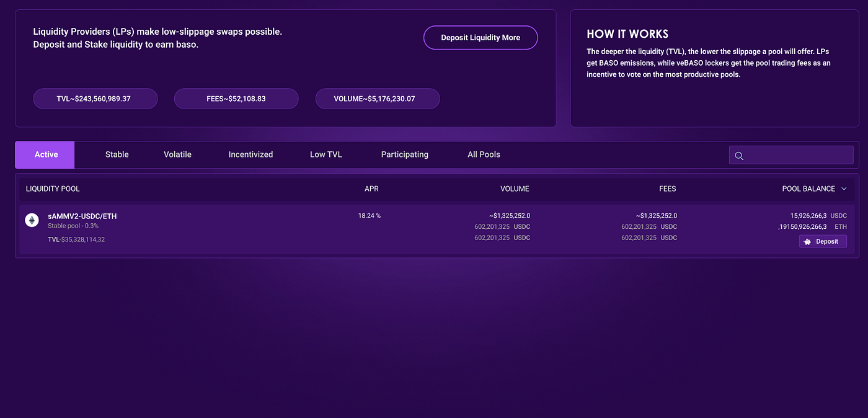Open the Participating tab
The width and height of the screenshot is (868, 418).
pos(404,154)
